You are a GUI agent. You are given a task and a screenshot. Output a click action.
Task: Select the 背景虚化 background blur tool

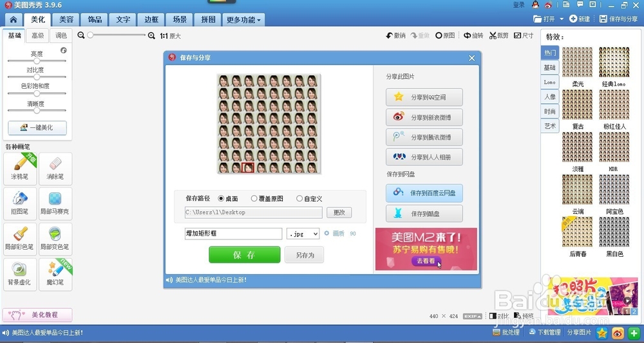(x=20, y=274)
